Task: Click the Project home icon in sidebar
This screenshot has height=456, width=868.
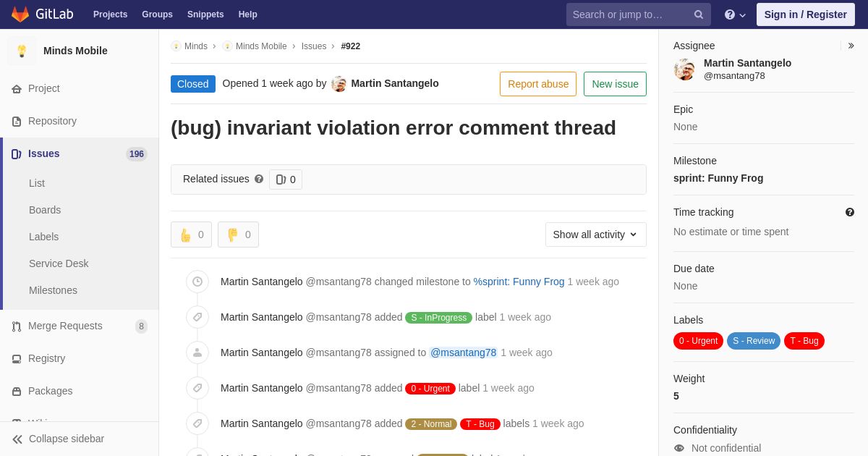Action: [17, 89]
